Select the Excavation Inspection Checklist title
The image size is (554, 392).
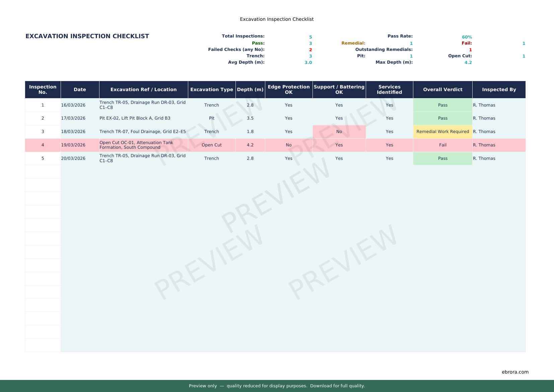click(87, 36)
